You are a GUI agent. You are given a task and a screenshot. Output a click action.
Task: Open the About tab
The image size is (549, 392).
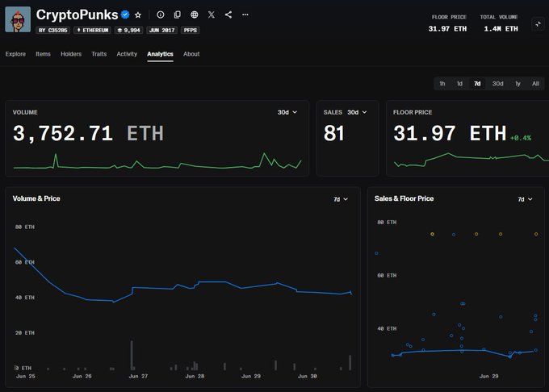[x=191, y=54]
